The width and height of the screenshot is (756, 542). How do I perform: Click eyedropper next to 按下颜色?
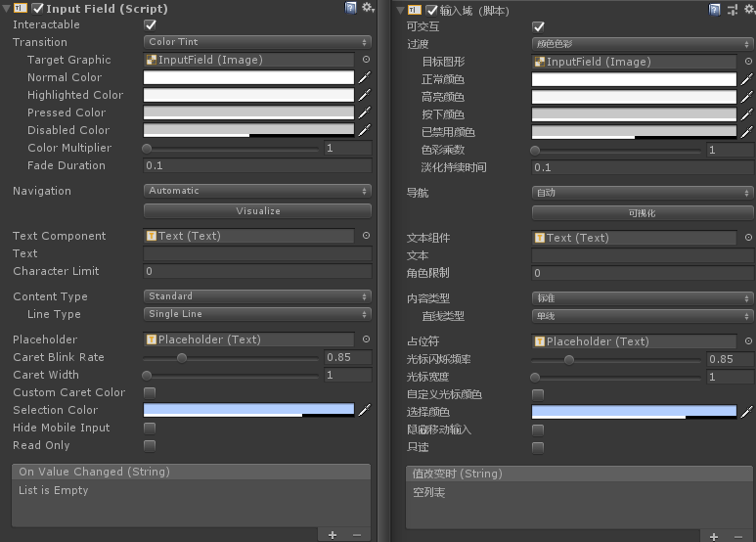[x=747, y=114]
